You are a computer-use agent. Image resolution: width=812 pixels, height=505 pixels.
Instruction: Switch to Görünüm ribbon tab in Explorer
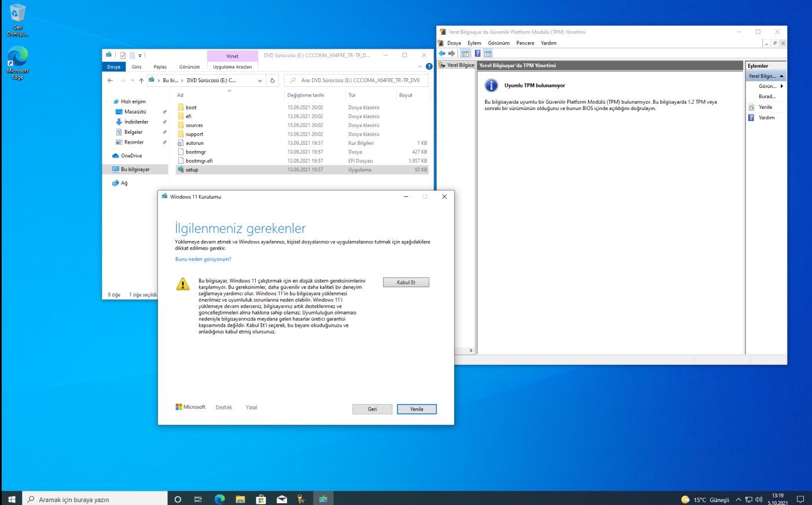click(189, 67)
